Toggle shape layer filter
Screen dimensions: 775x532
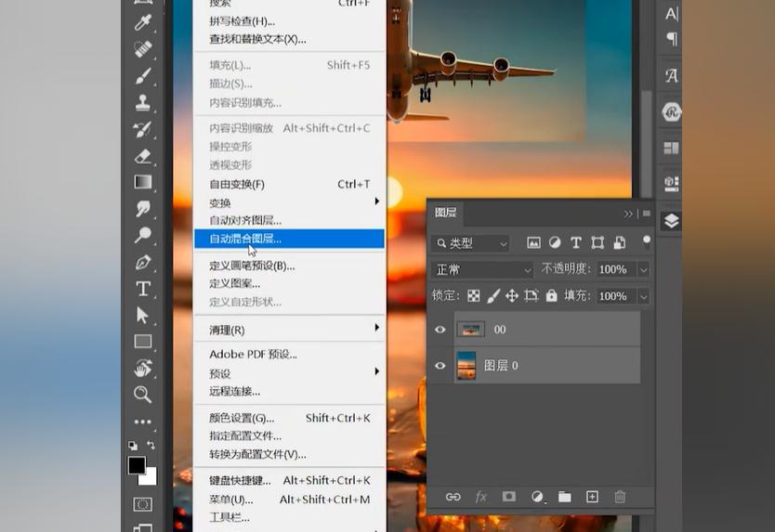598,242
